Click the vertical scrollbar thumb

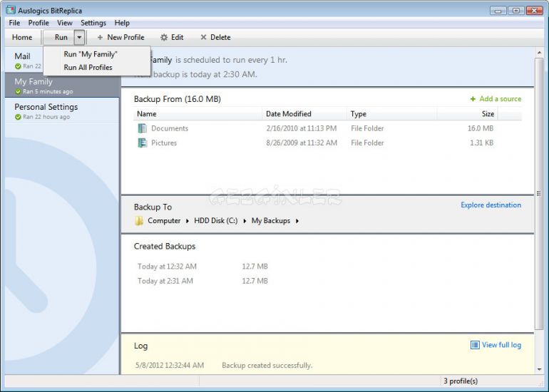pyautogui.click(x=539, y=194)
